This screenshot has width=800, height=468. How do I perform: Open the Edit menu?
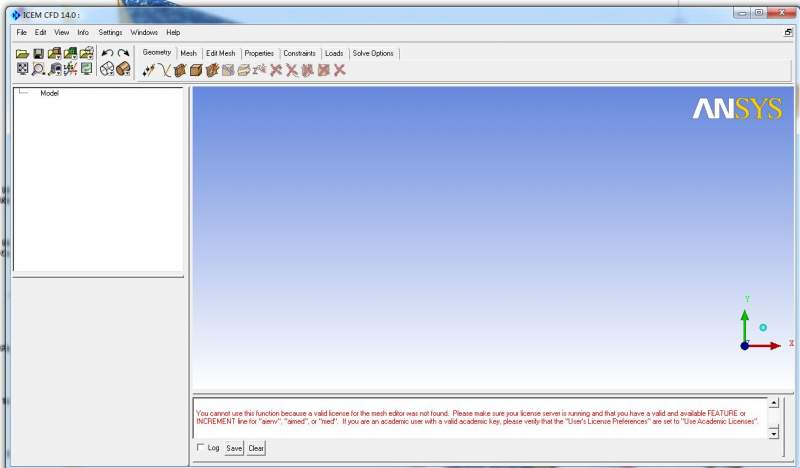[40, 32]
